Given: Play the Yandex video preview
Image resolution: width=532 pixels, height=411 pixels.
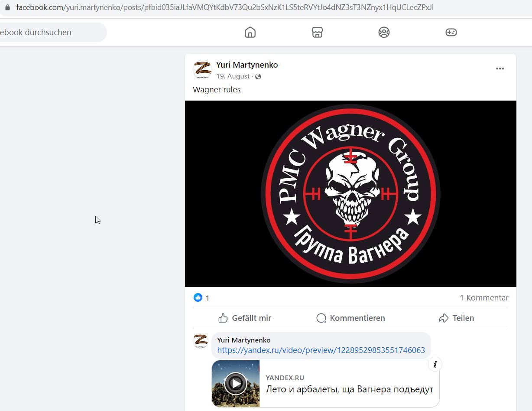Looking at the screenshot, I should (236, 383).
